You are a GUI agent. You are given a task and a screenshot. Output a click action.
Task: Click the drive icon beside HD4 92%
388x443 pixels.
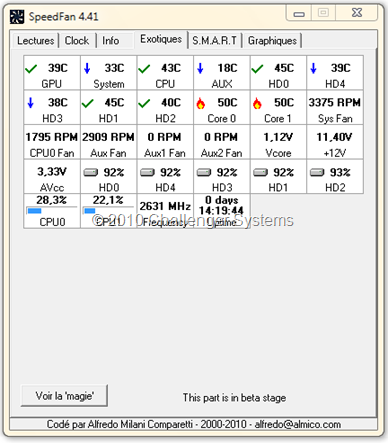[x=147, y=172]
